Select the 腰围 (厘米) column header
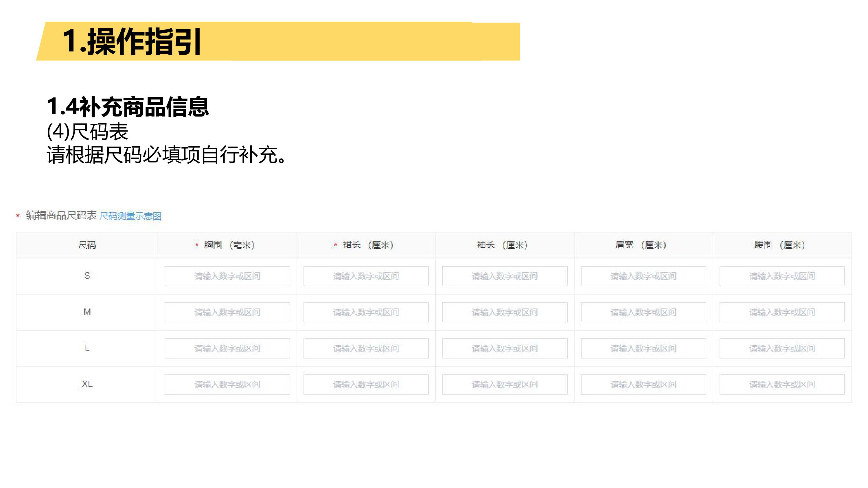 click(x=782, y=245)
